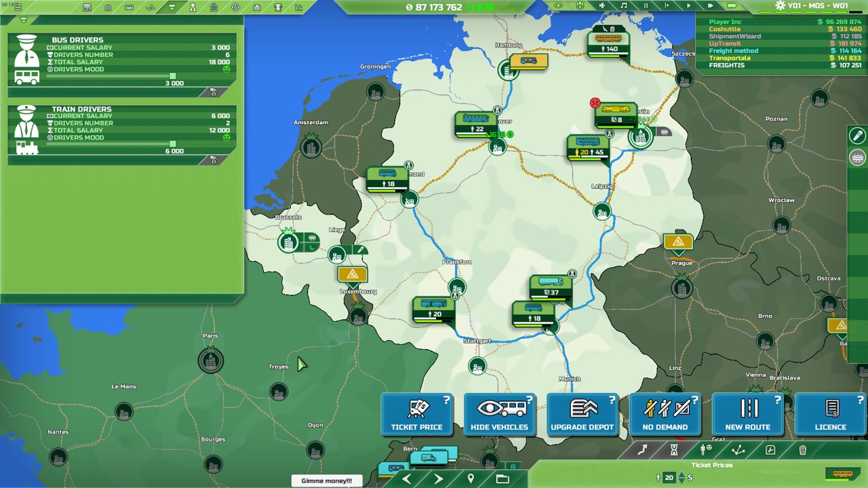This screenshot has height=488, width=868.
Task: Set game speed to fast forward
Action: pyautogui.click(x=710, y=6)
